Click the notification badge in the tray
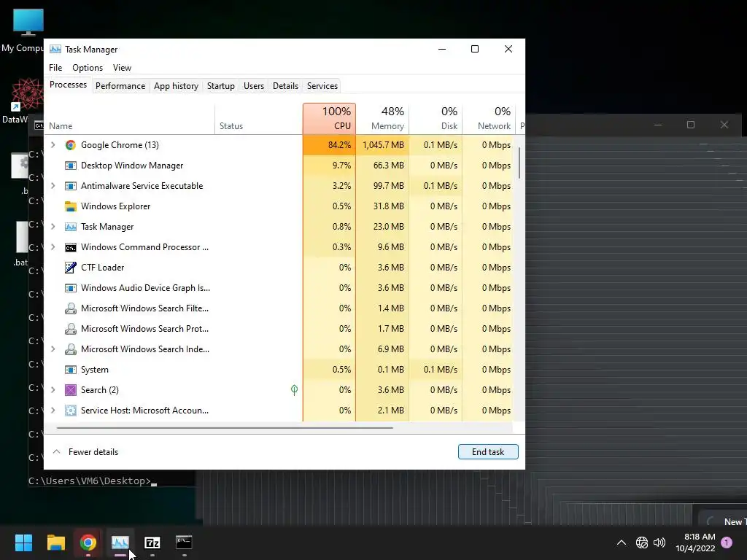 click(x=727, y=542)
